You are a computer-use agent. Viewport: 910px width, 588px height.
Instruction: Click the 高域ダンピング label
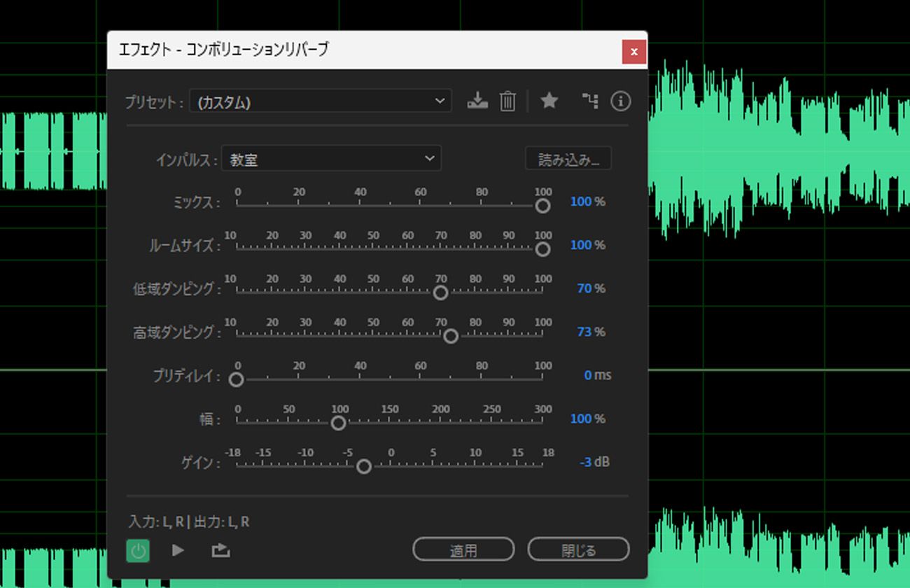[x=176, y=332]
